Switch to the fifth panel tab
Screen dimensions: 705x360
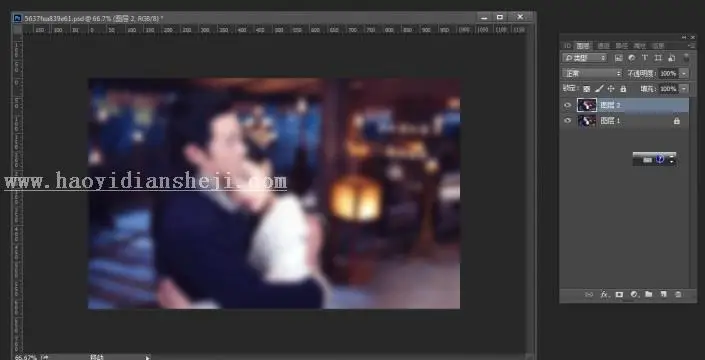(x=639, y=46)
